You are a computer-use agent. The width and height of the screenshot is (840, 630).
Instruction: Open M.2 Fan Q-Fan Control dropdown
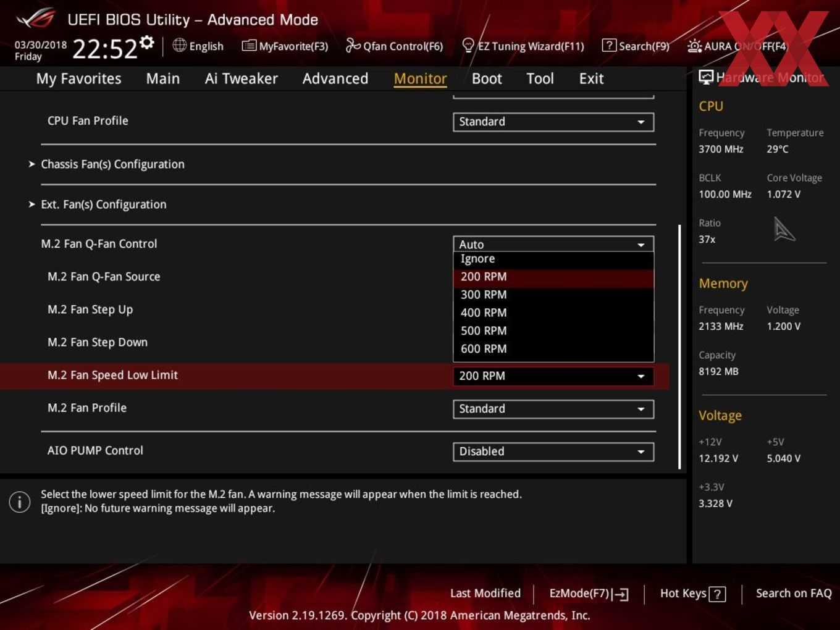click(553, 244)
